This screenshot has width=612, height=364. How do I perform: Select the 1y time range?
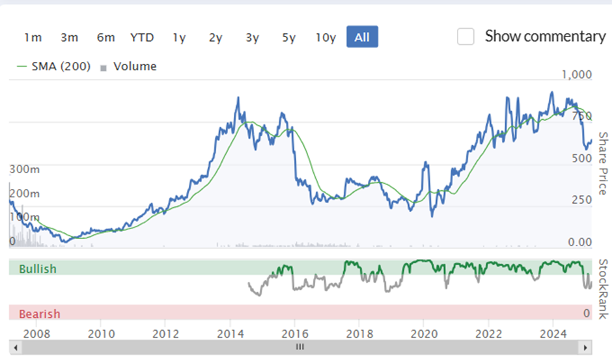click(179, 37)
